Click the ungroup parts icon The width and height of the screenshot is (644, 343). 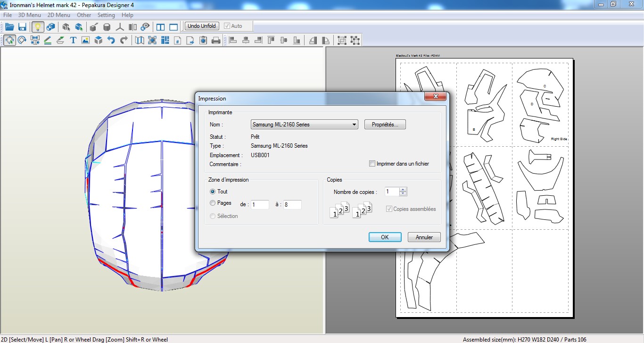pyautogui.click(x=355, y=41)
